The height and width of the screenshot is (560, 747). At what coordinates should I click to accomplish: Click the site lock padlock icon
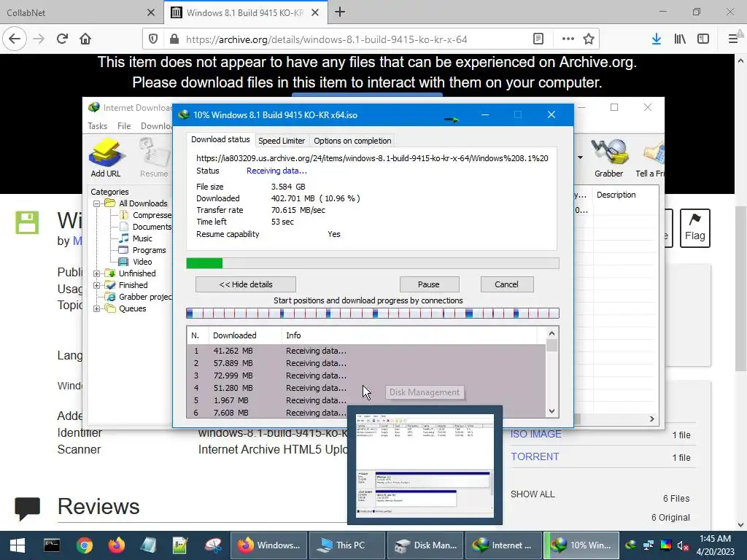174,39
